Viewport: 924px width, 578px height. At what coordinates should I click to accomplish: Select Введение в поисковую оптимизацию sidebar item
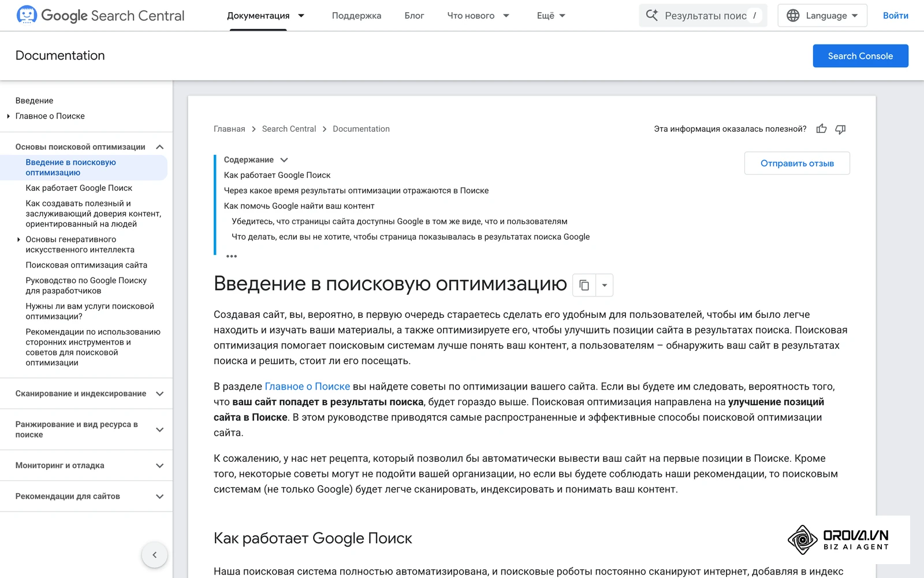(x=84, y=168)
